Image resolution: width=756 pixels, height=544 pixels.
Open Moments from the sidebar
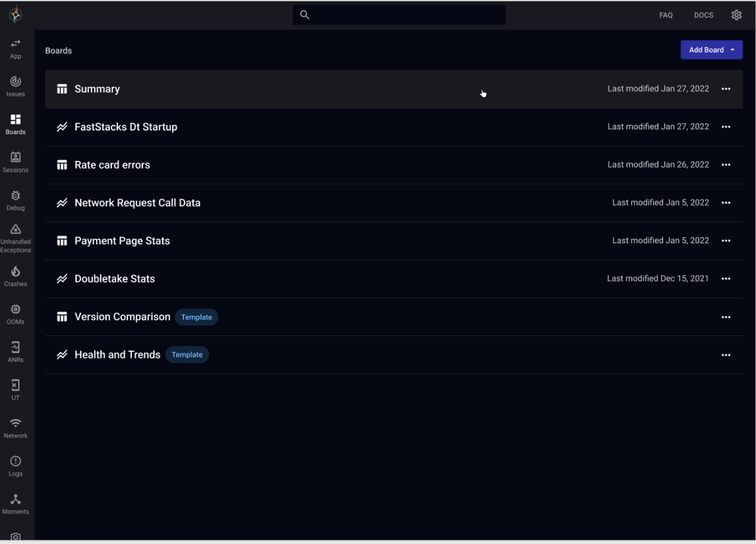tap(16, 504)
